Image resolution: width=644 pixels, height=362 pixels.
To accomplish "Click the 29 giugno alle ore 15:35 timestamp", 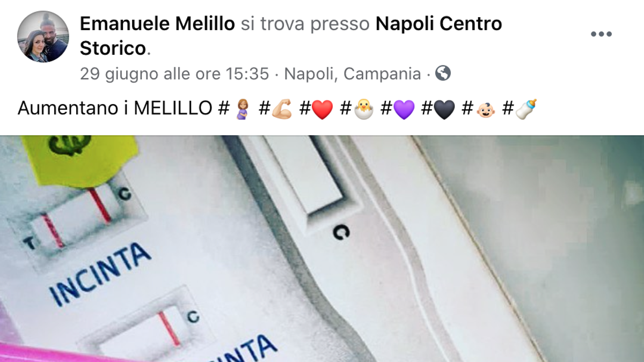I will [174, 73].
